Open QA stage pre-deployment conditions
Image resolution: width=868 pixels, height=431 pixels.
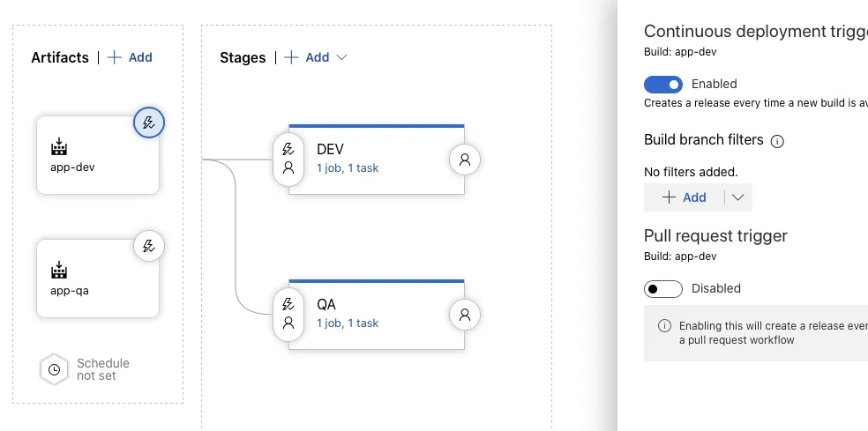pos(288,314)
